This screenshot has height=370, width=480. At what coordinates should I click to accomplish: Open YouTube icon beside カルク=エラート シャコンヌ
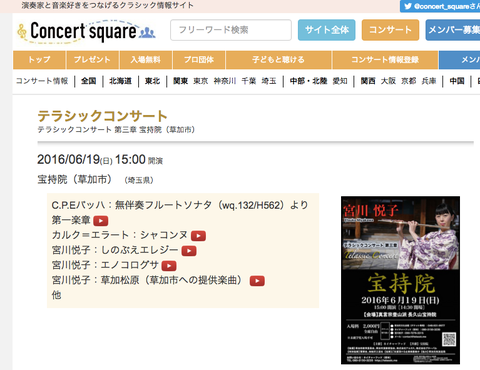click(x=198, y=236)
